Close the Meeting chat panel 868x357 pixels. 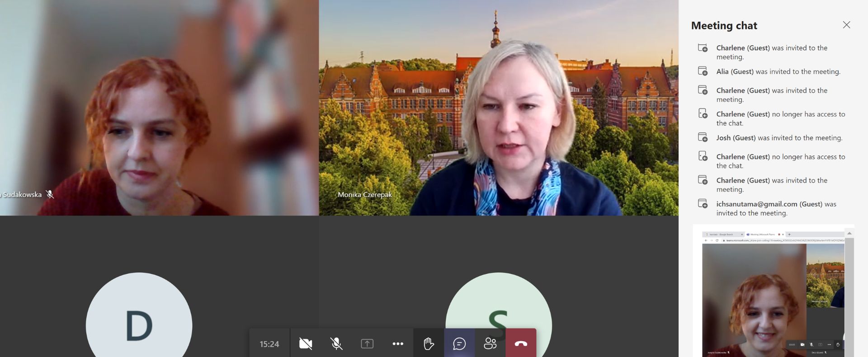(x=846, y=25)
